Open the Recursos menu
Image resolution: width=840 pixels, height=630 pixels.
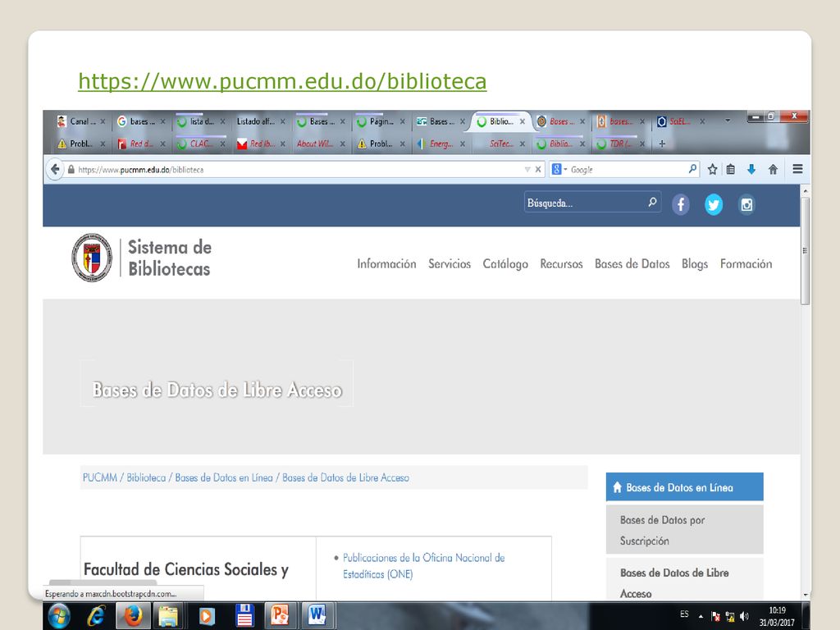tap(561, 263)
